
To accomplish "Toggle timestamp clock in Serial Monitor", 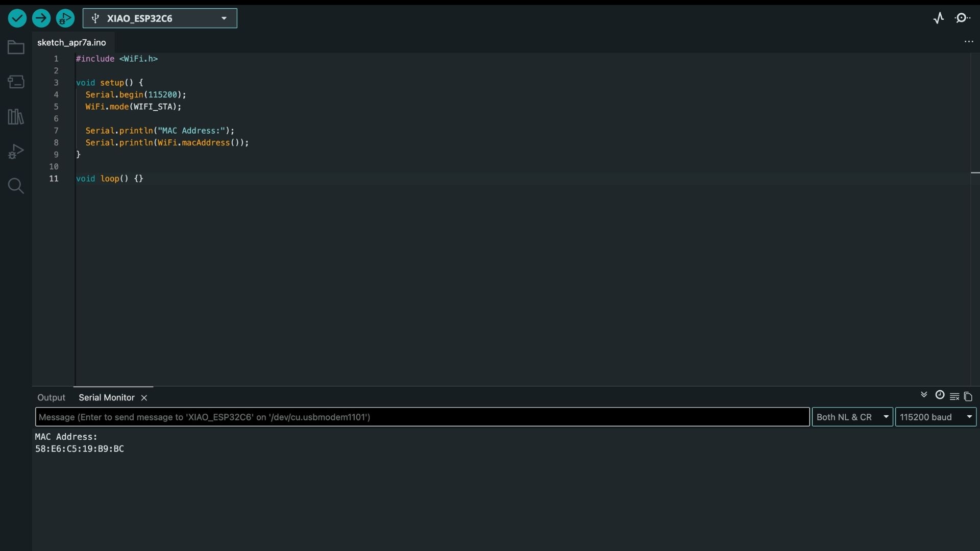I will point(940,395).
